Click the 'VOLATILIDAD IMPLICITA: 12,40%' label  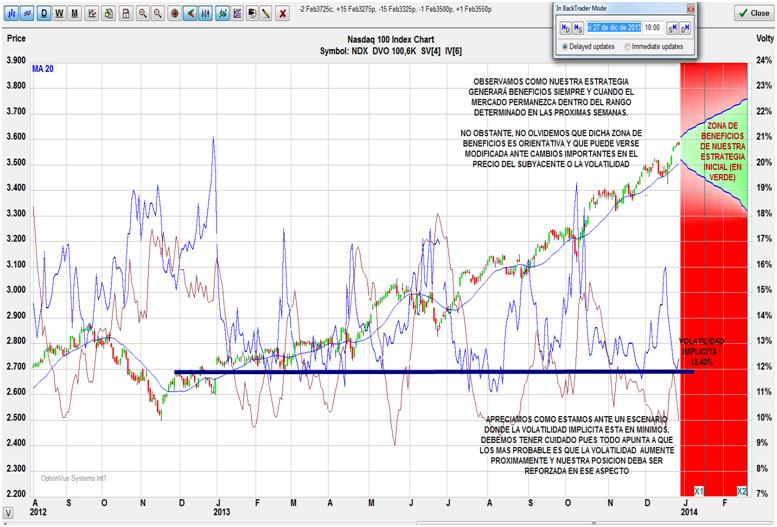point(701,351)
